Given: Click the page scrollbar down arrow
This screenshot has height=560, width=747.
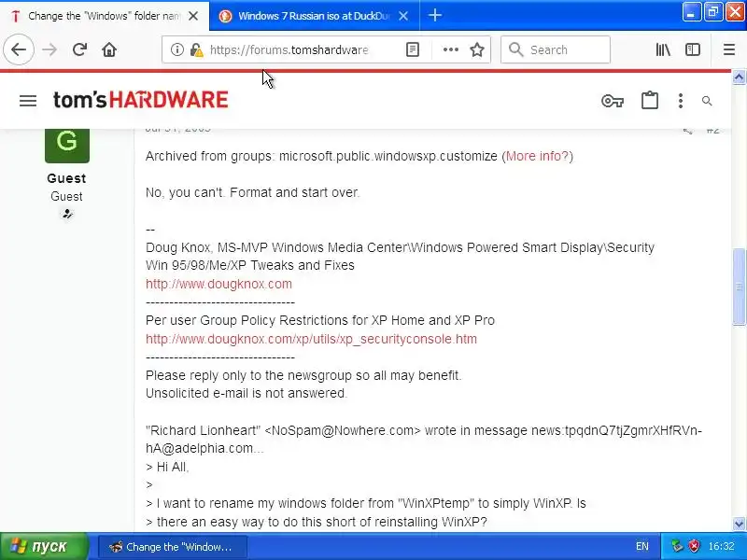Looking at the screenshot, I should (739, 524).
